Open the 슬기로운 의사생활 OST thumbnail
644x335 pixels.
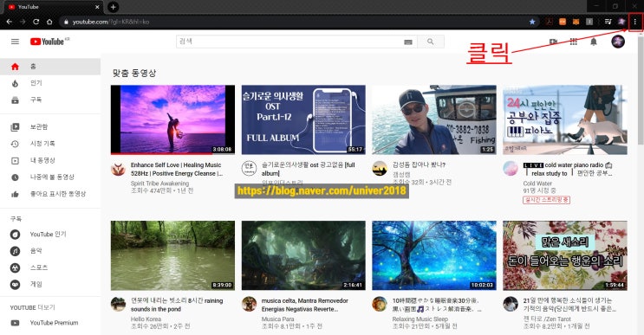(x=303, y=119)
